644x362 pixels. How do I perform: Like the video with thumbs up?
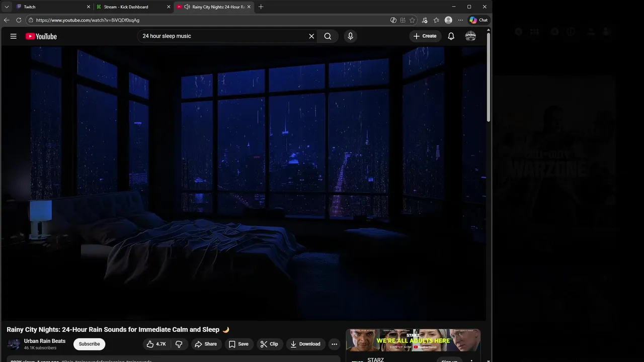156,344
